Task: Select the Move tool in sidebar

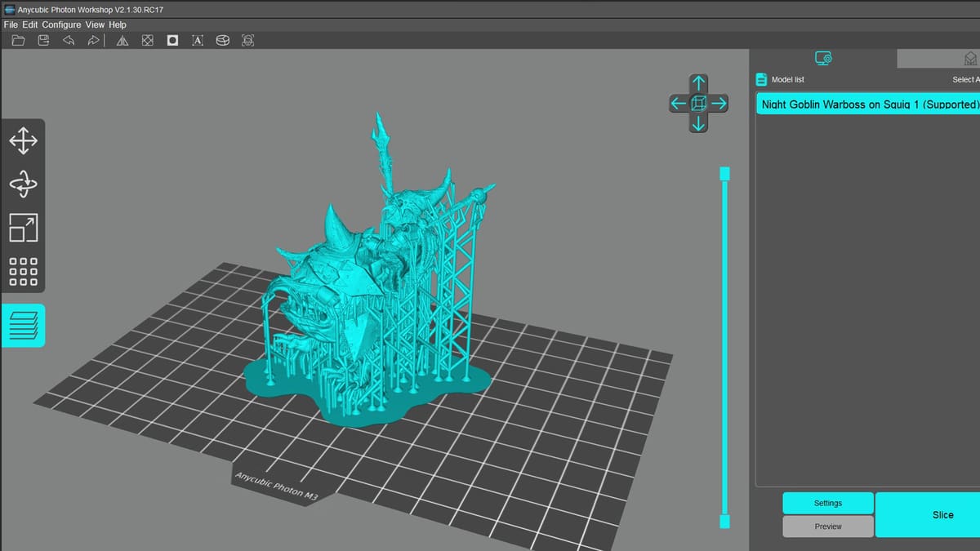Action: [x=23, y=140]
